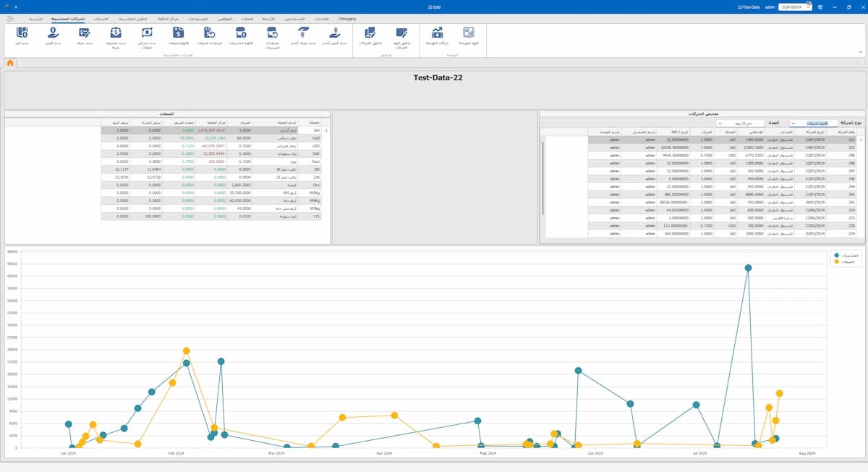Select the Euro currency row
Screen dimensions: 868x472
tap(212, 161)
